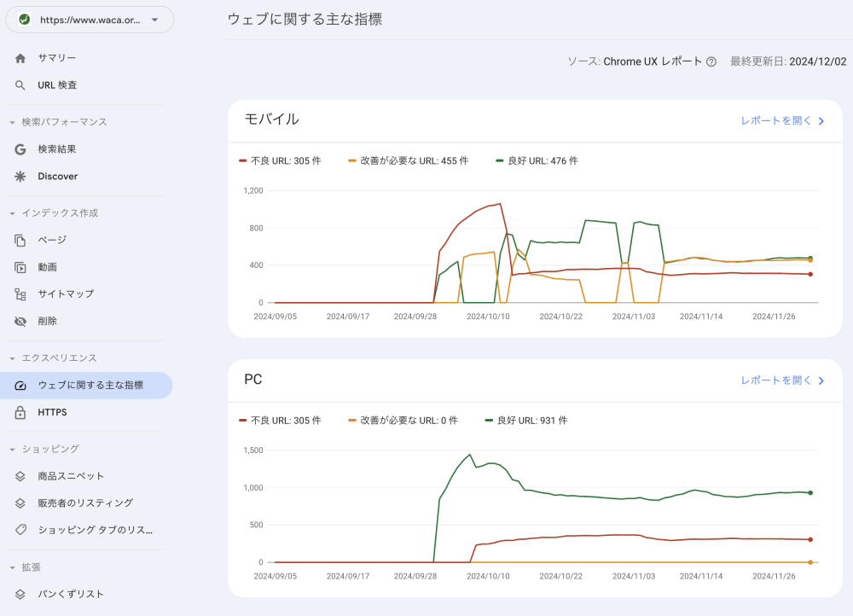Click the red endpoint of the モバイル chart
The width and height of the screenshot is (853, 616).
tap(810, 274)
